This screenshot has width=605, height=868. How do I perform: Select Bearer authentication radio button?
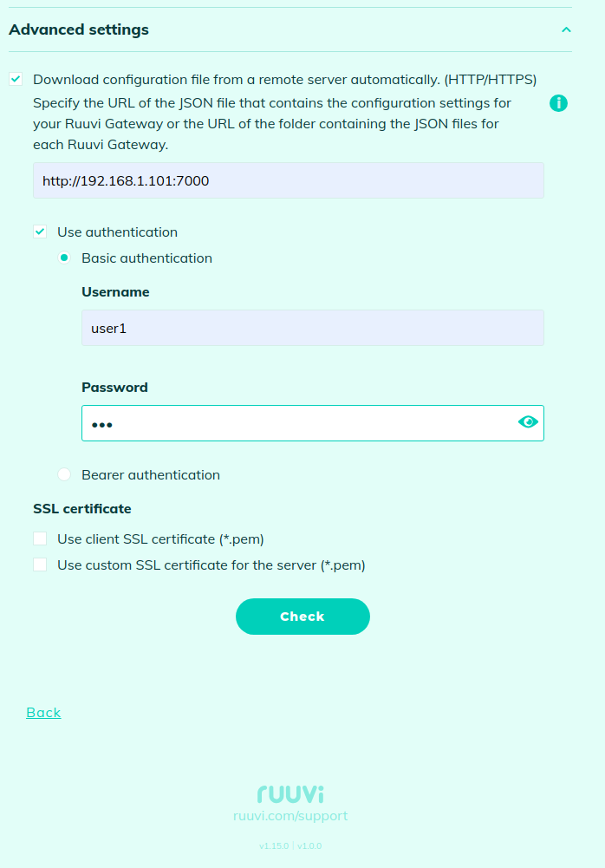64,474
